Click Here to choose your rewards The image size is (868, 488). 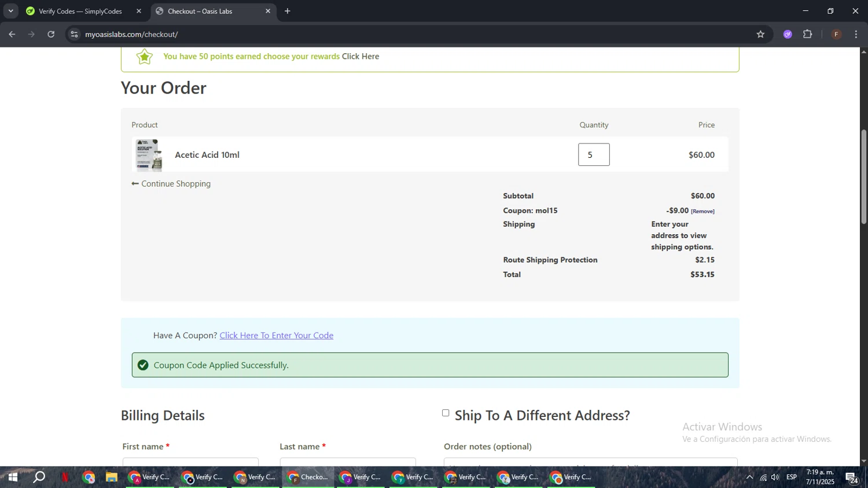point(361,56)
